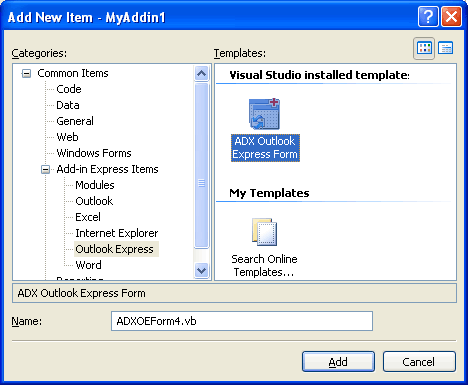This screenshot has width=468, height=385.
Task: Click the Name field containing ADXOEForm4.vb
Action: coord(242,321)
